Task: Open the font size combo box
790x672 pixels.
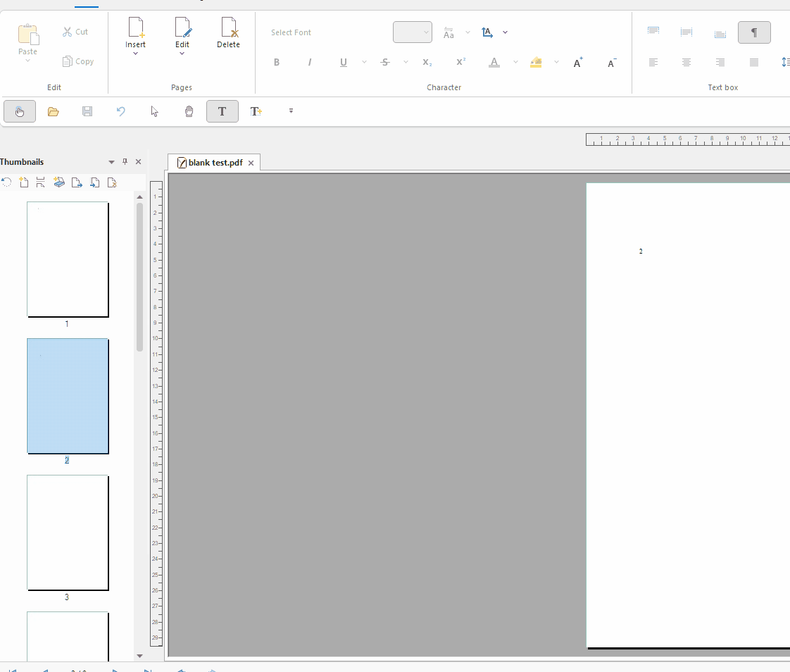Action: tap(413, 32)
